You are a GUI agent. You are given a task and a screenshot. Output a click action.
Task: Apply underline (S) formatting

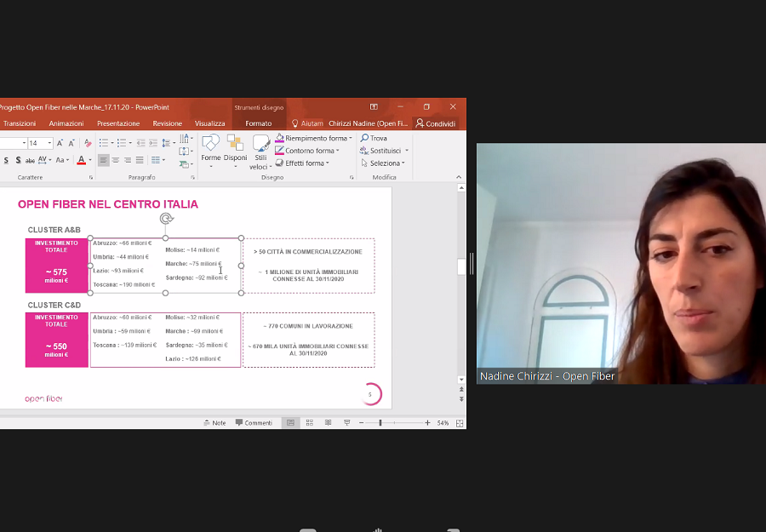[x=6, y=160]
